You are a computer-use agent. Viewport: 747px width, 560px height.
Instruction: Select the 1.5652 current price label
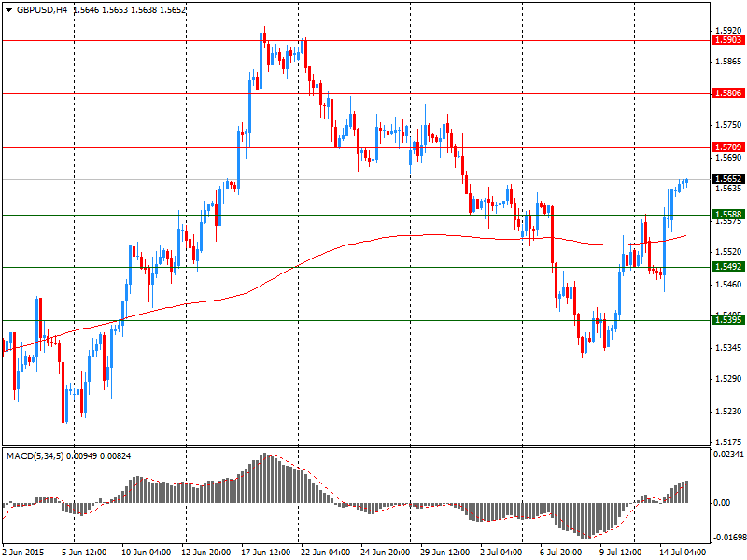(x=727, y=179)
